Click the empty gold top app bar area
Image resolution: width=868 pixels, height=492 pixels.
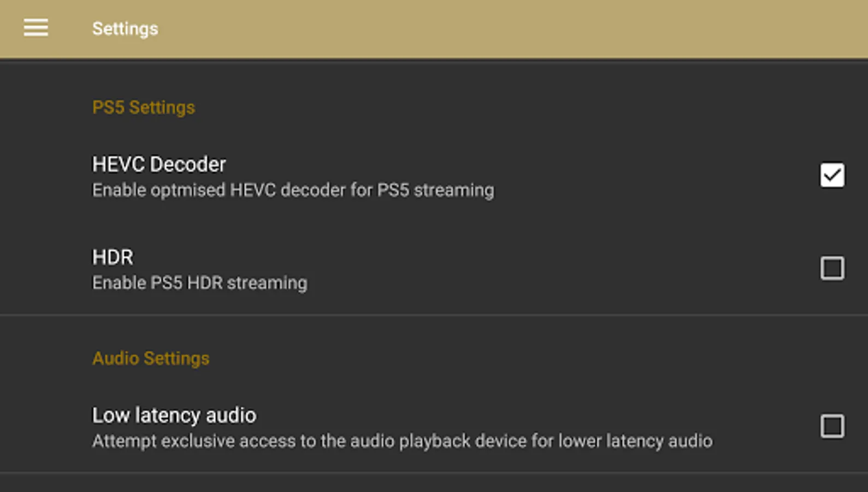(x=492, y=28)
